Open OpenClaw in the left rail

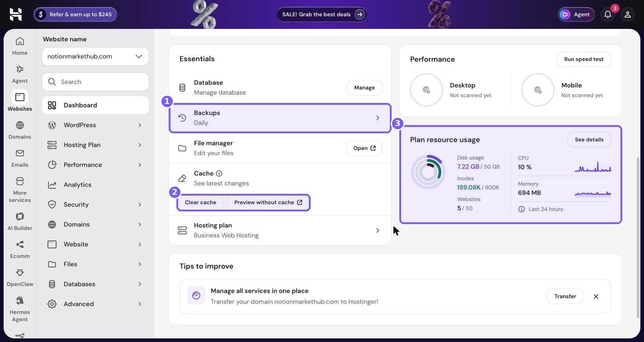click(20, 277)
